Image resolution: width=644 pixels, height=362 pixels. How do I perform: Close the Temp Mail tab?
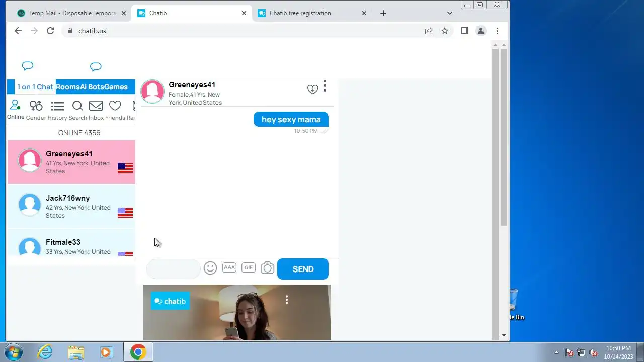click(124, 13)
